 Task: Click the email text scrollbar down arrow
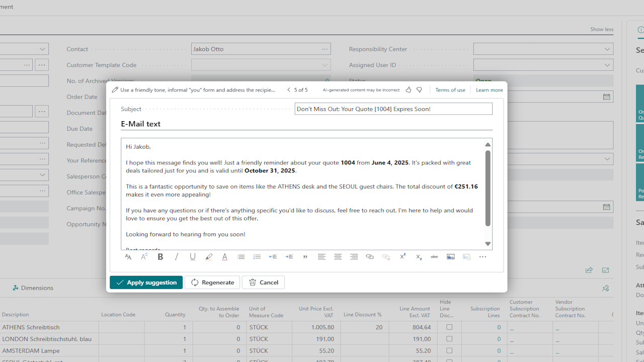(488, 244)
